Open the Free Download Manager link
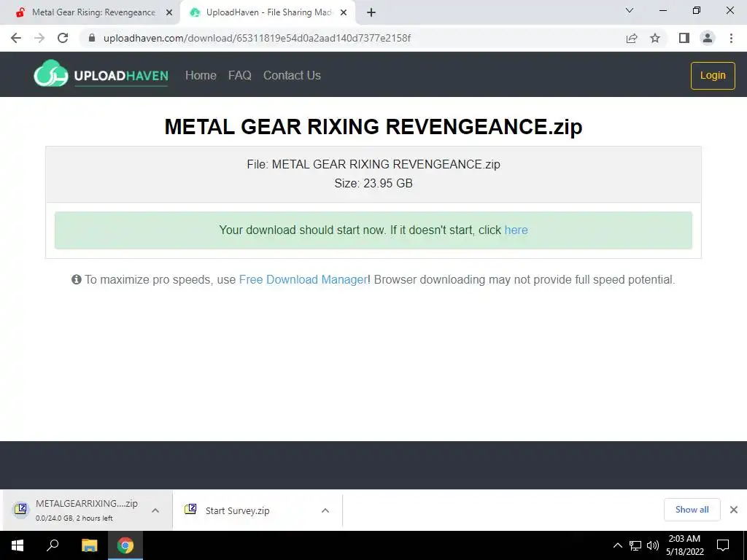Image resolution: width=747 pixels, height=560 pixels. click(x=303, y=279)
